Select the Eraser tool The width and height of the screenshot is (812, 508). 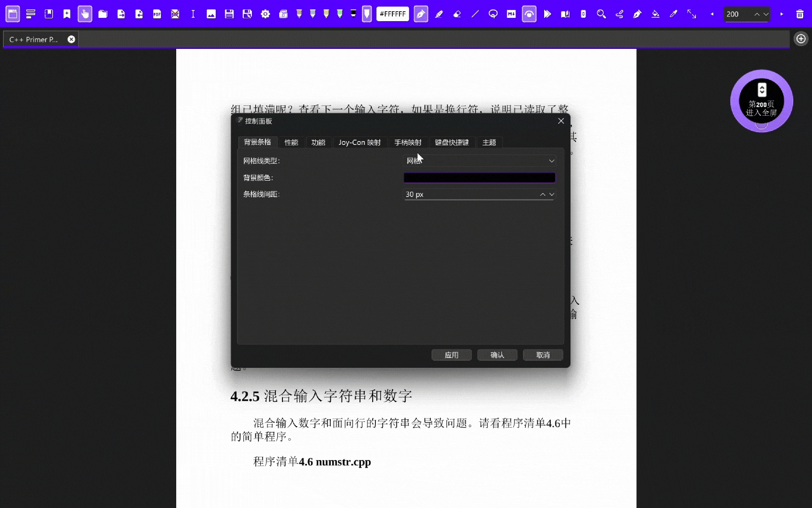click(457, 14)
